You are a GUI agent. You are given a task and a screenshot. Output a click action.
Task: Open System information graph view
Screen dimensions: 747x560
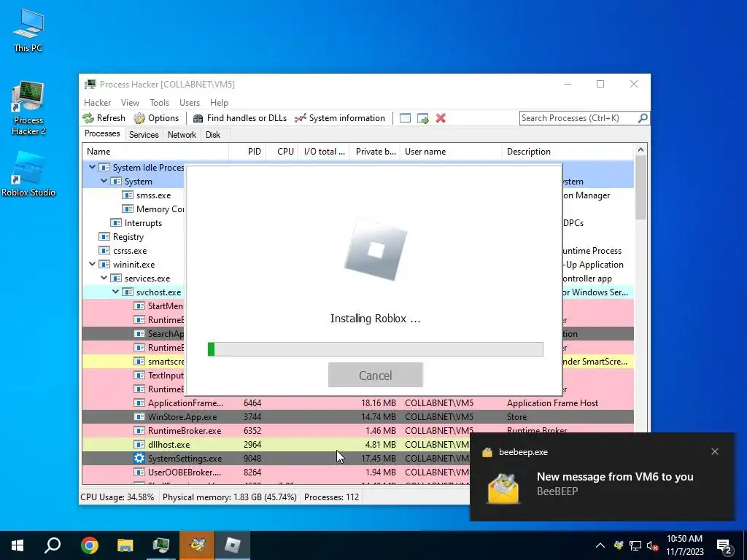tap(340, 118)
